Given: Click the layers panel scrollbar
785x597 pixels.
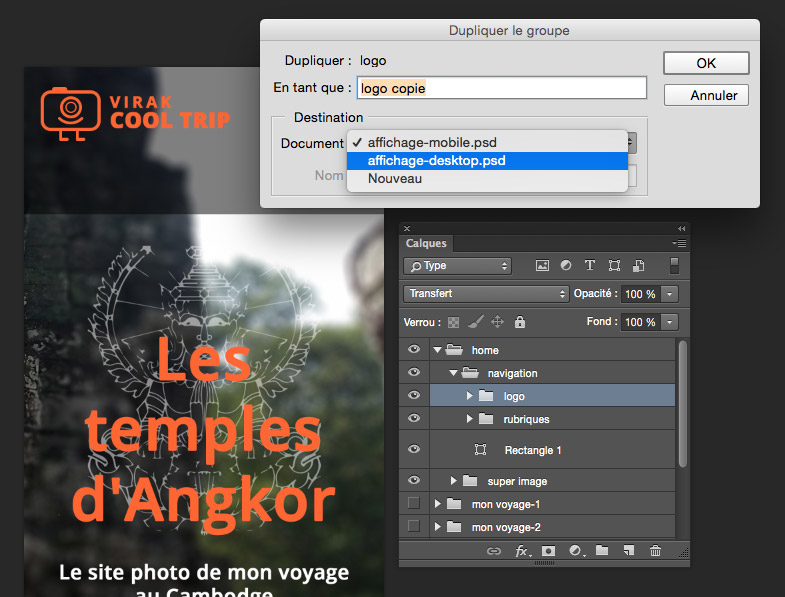Looking at the screenshot, I should pos(682,404).
